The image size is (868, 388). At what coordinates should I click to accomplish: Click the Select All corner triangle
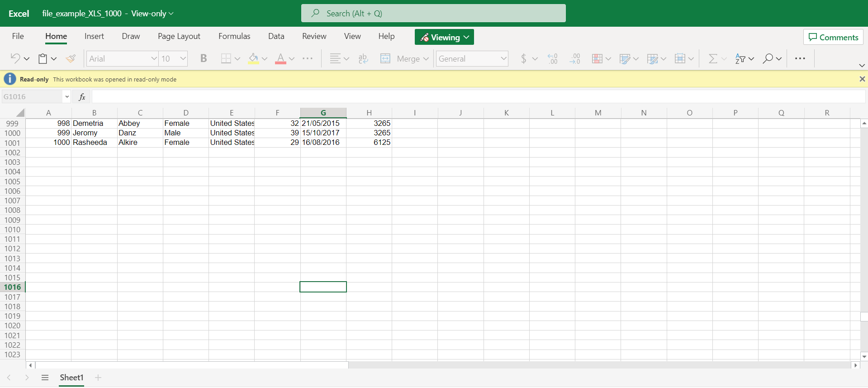[20, 113]
